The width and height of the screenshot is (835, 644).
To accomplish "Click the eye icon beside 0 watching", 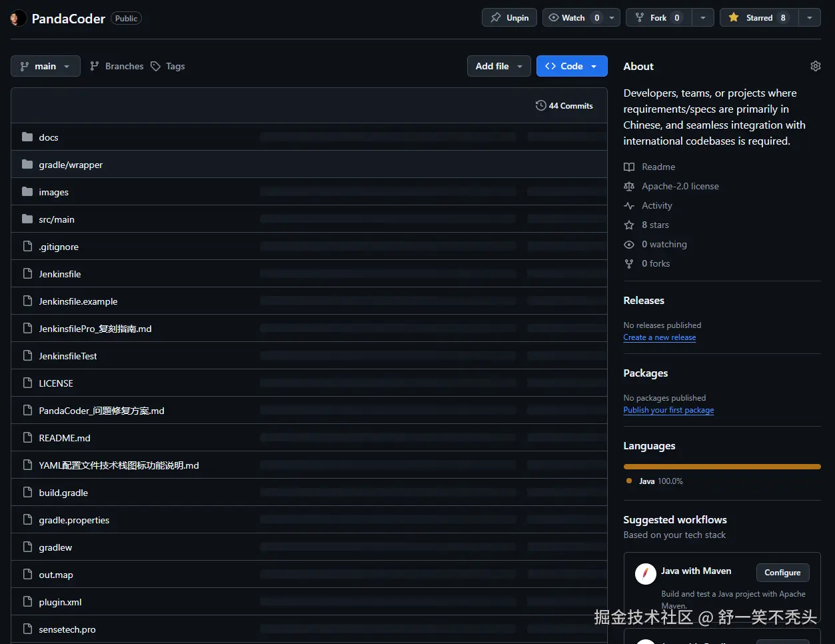I will click(x=629, y=244).
